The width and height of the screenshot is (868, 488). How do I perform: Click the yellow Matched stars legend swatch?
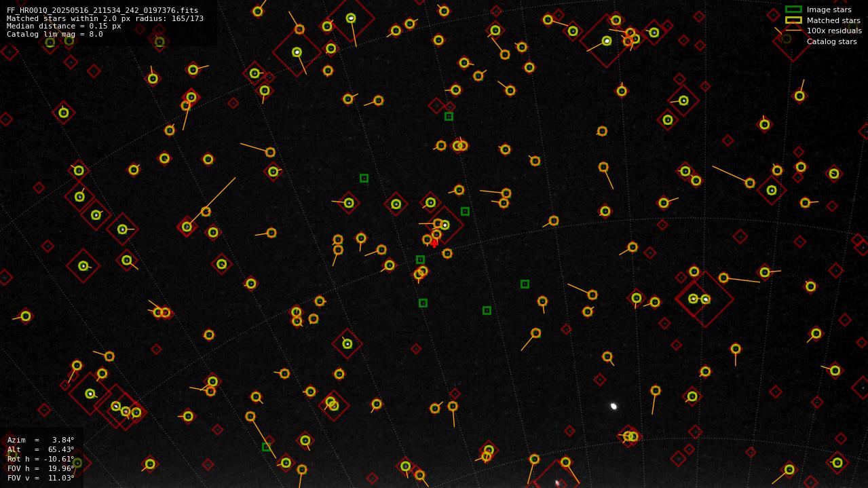(x=793, y=20)
